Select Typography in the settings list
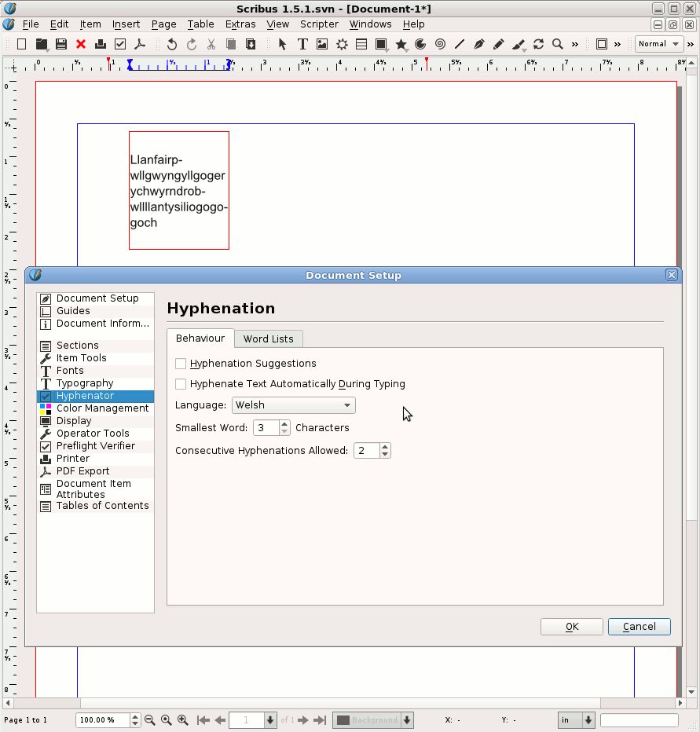This screenshot has width=700, height=732. (85, 383)
